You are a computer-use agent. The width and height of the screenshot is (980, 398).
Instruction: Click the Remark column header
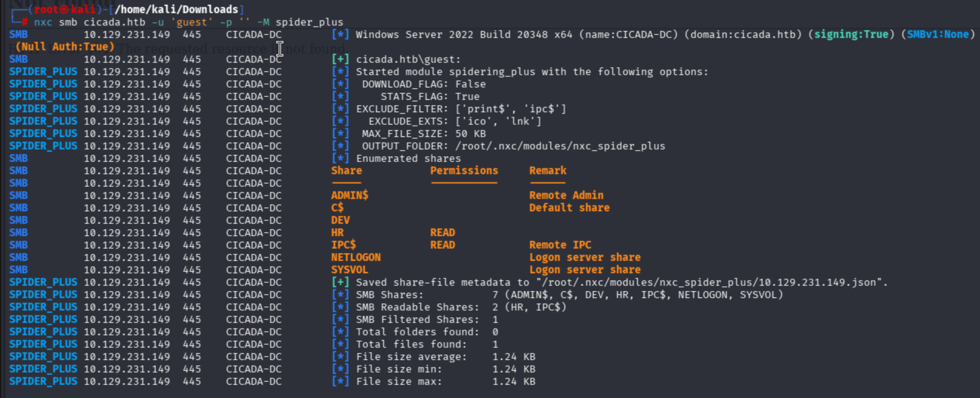(x=547, y=171)
